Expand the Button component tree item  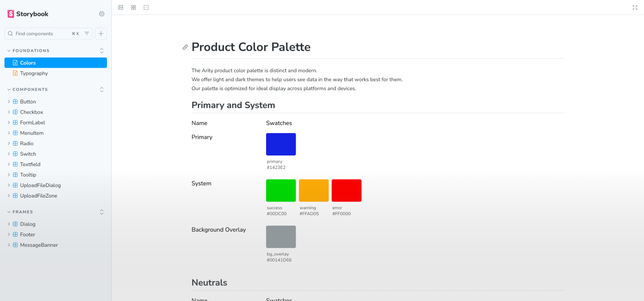9,102
